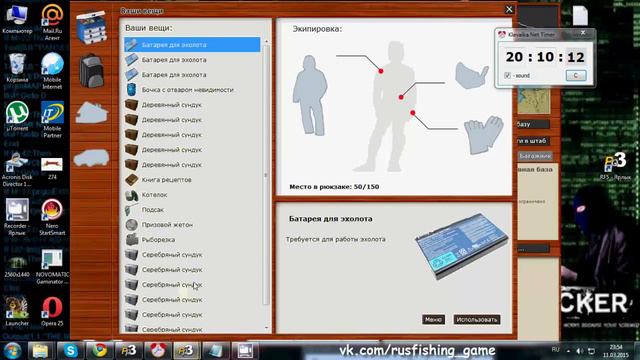
Task: Open µTorrent desktop shortcut
Action: coord(17,116)
